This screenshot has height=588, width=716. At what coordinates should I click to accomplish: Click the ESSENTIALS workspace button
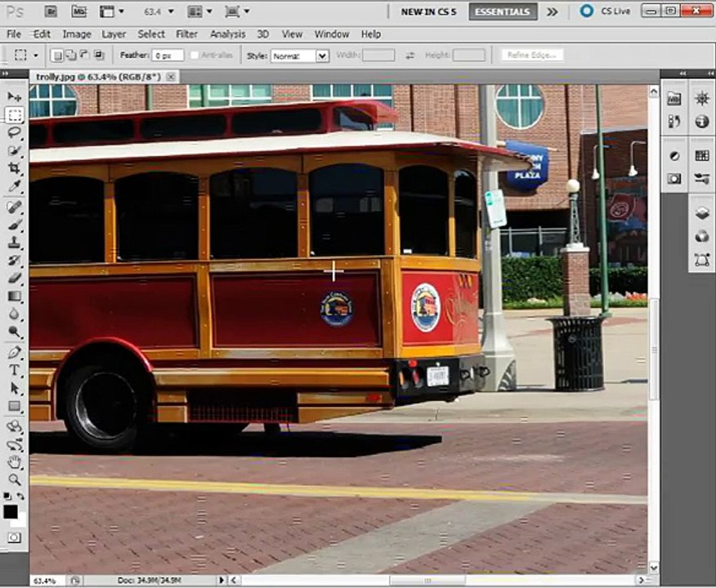[x=503, y=12]
